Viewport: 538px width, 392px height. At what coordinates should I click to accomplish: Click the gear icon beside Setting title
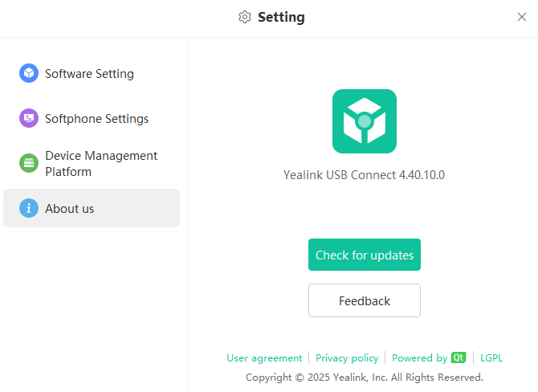click(245, 17)
